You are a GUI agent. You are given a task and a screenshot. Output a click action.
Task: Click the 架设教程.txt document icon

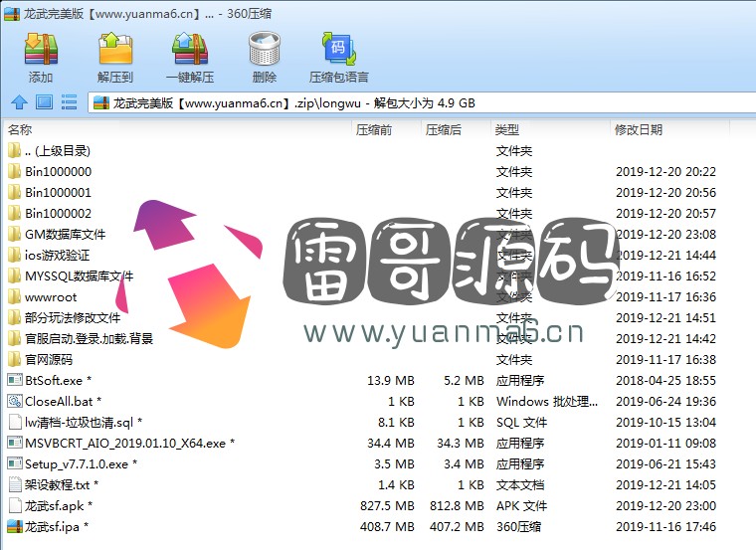tap(15, 485)
